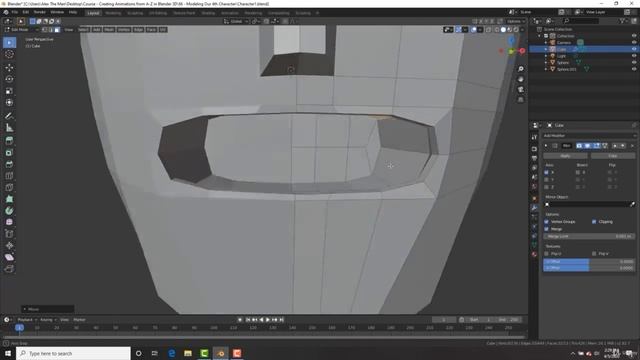640x360 pixels.
Task: Toggle the Clipping checkbox
Action: pyautogui.click(x=594, y=222)
